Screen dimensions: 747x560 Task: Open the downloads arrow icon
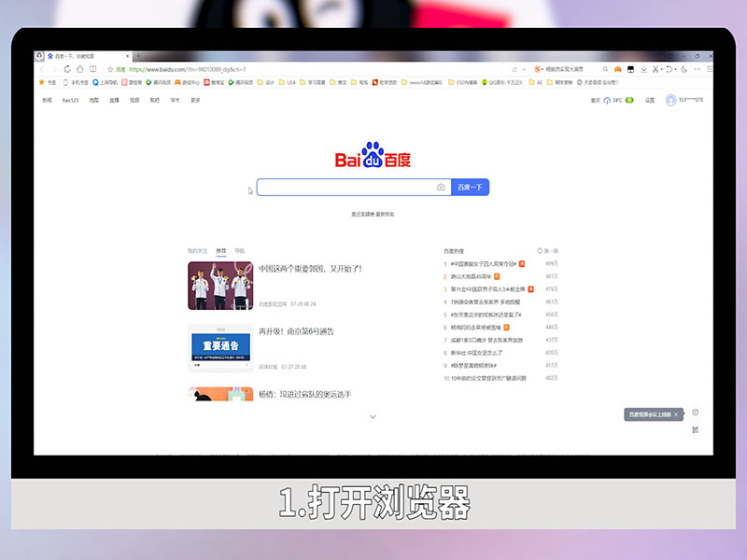pos(643,69)
